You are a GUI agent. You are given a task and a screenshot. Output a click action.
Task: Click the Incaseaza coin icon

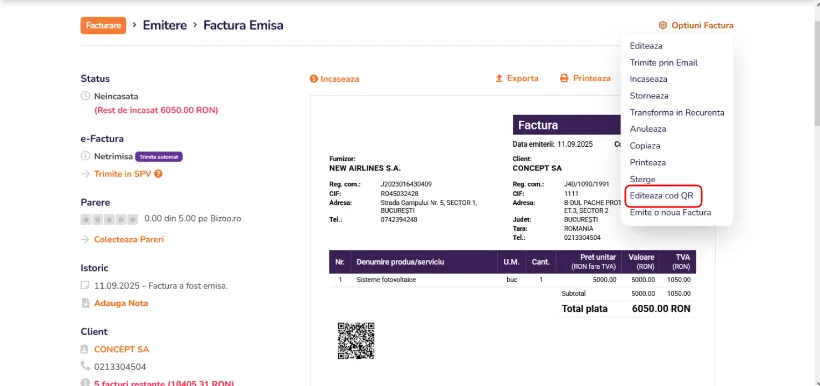[x=314, y=79]
